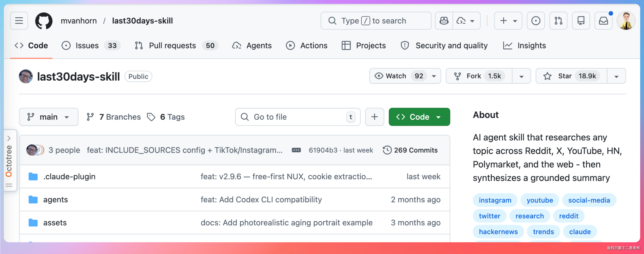Expand the commit message ellipsis

click(296, 150)
